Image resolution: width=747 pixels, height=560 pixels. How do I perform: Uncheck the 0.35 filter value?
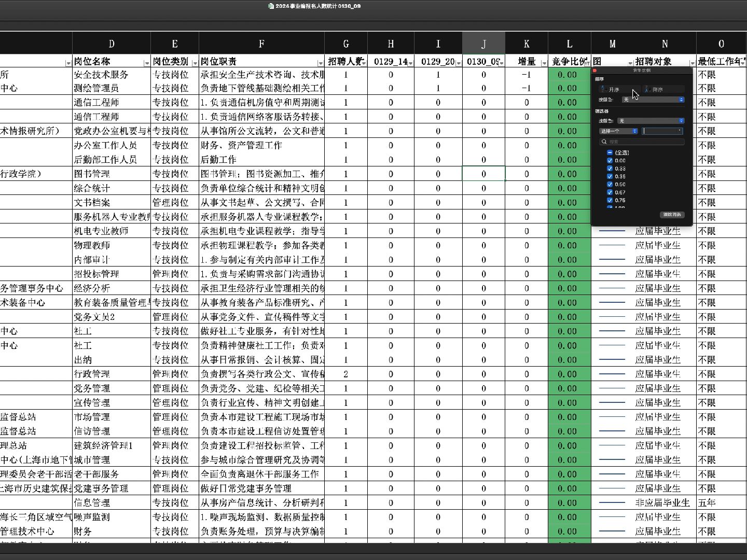610,176
